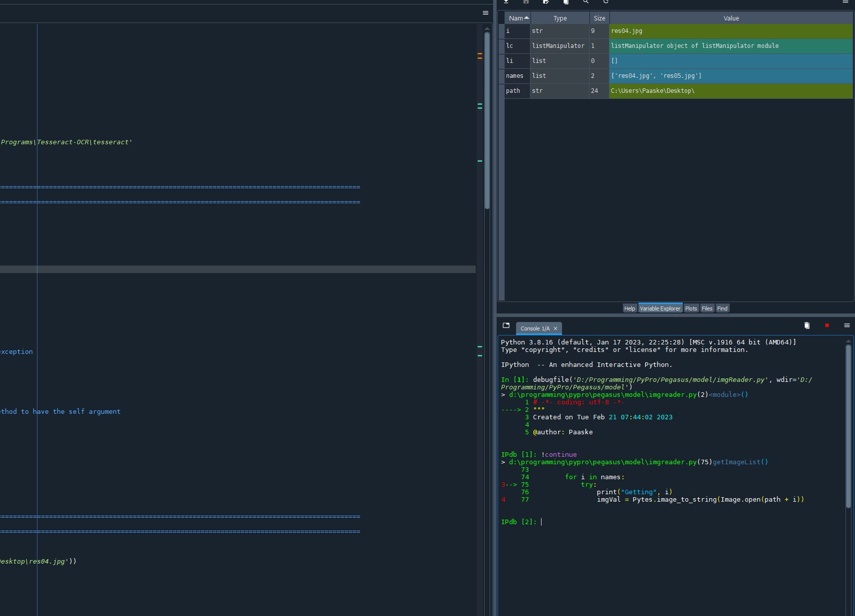The image size is (855, 616).
Task: Sort the Name column descending
Action: tap(517, 18)
